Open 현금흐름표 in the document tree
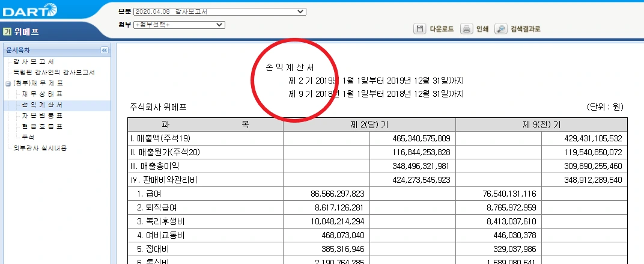Screen dimensions: 644x264 [42, 126]
